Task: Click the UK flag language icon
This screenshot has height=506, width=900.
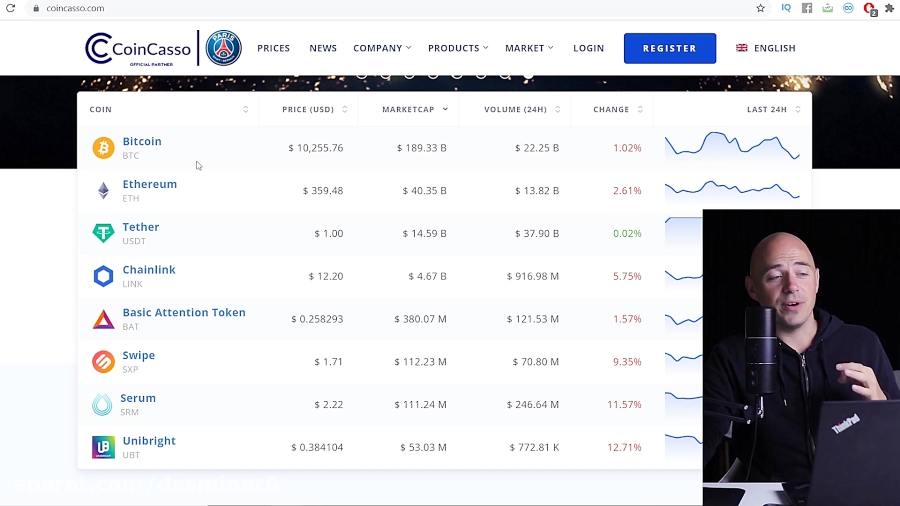Action: (742, 48)
